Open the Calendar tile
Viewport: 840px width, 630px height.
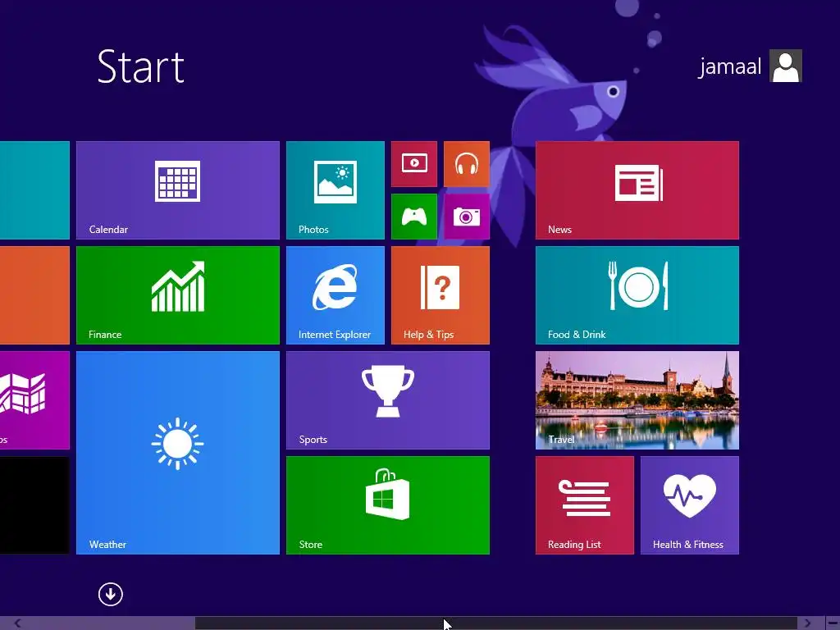coord(178,190)
